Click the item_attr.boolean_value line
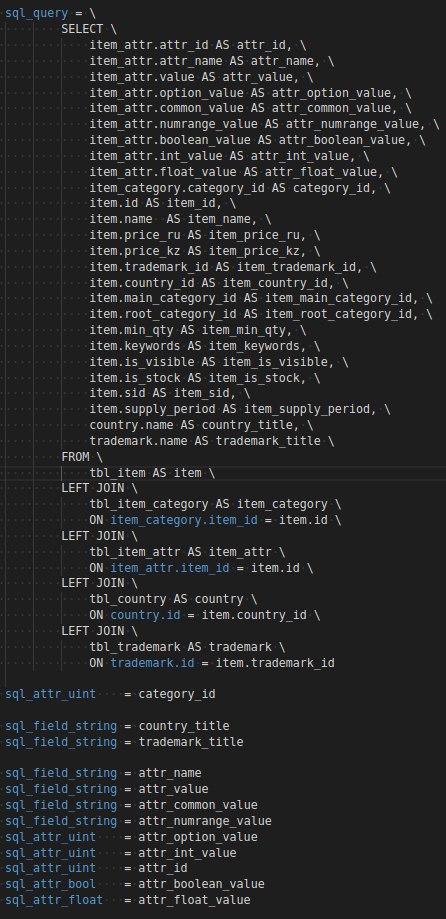The image size is (446, 919). point(257,139)
